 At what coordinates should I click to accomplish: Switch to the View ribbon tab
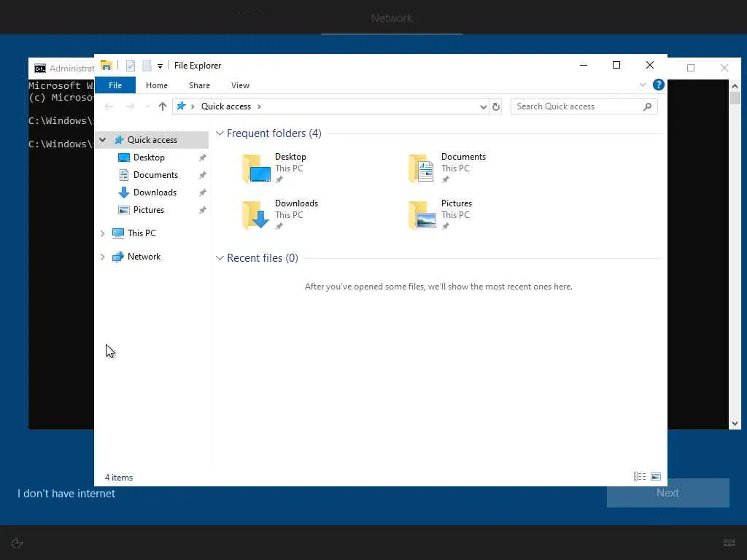(x=240, y=85)
